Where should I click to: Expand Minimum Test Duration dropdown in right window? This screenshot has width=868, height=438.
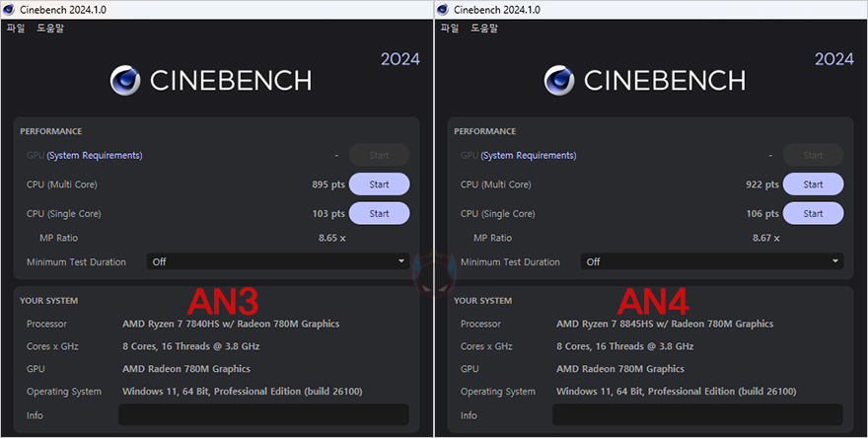point(712,261)
